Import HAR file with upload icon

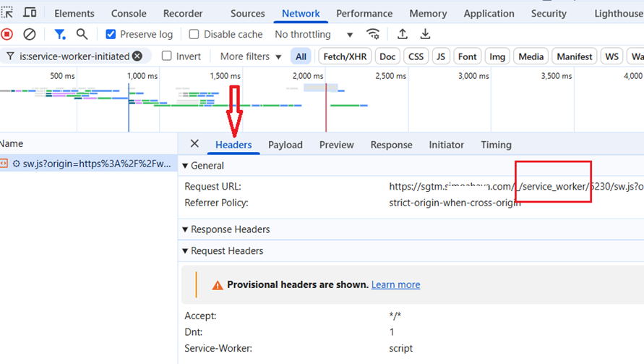(403, 34)
